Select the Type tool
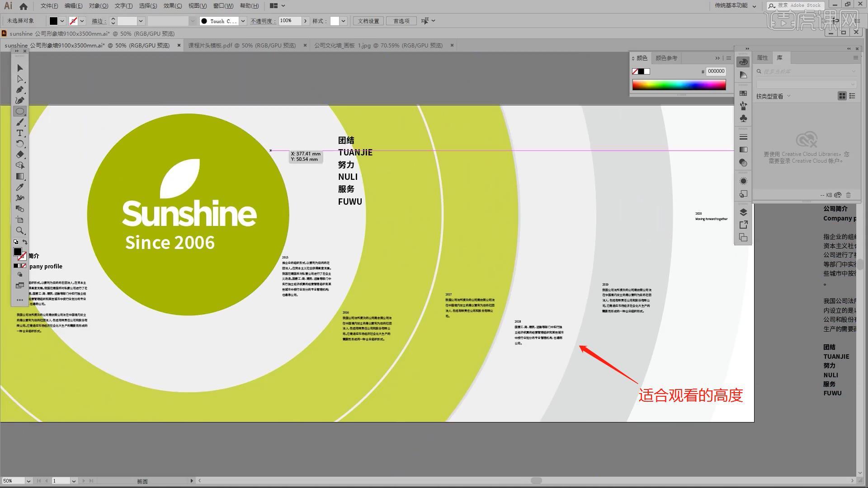This screenshot has width=868, height=488. [x=20, y=133]
